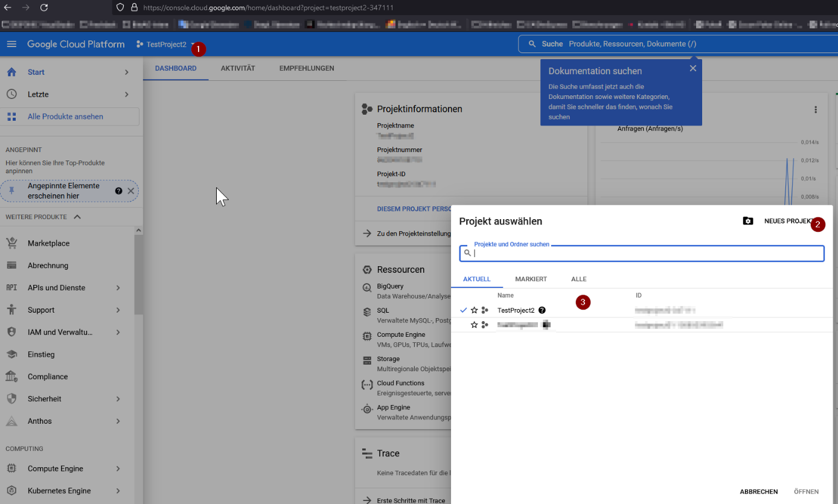Image resolution: width=838 pixels, height=504 pixels.
Task: Click the help icon in pinned elements hint
Action: coord(118,191)
